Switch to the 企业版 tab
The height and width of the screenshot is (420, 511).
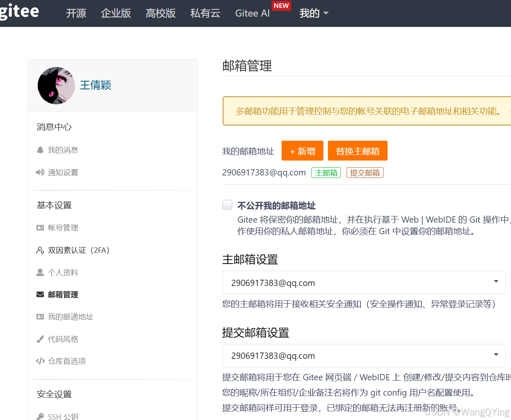(116, 13)
